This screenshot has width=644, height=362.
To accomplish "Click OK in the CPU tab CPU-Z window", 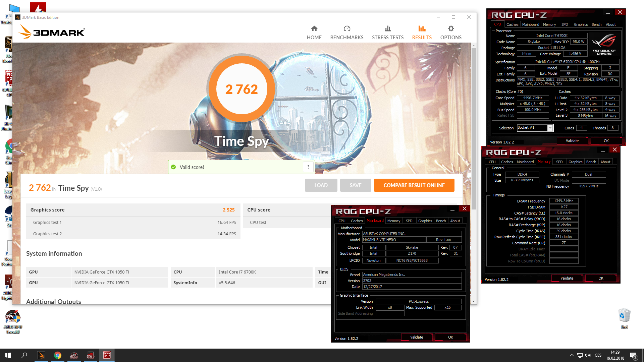I will [606, 141].
